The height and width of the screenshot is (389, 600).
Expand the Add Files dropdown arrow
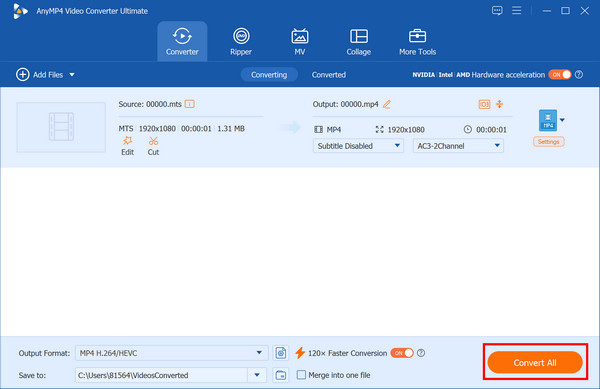[72, 75]
